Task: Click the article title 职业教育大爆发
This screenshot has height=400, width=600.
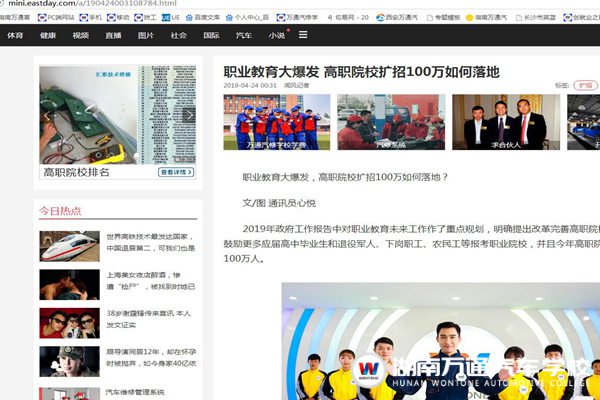Action: tap(361, 72)
